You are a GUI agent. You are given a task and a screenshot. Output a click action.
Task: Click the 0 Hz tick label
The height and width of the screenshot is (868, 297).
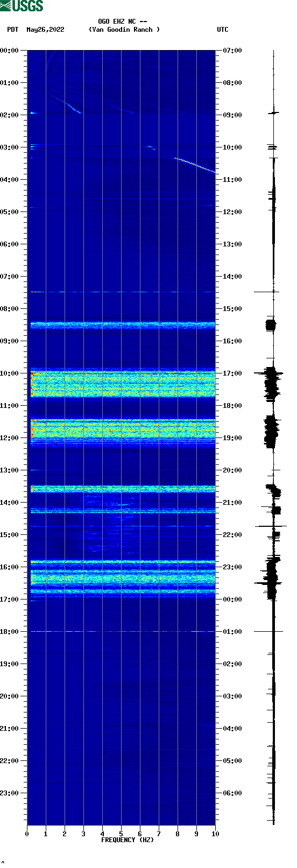pyautogui.click(x=27, y=834)
